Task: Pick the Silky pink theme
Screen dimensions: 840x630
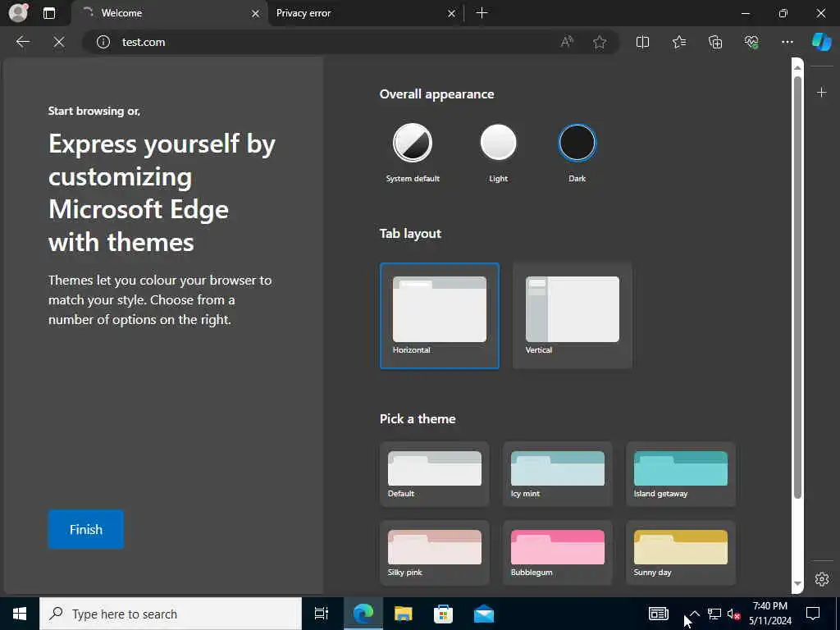Action: point(435,552)
